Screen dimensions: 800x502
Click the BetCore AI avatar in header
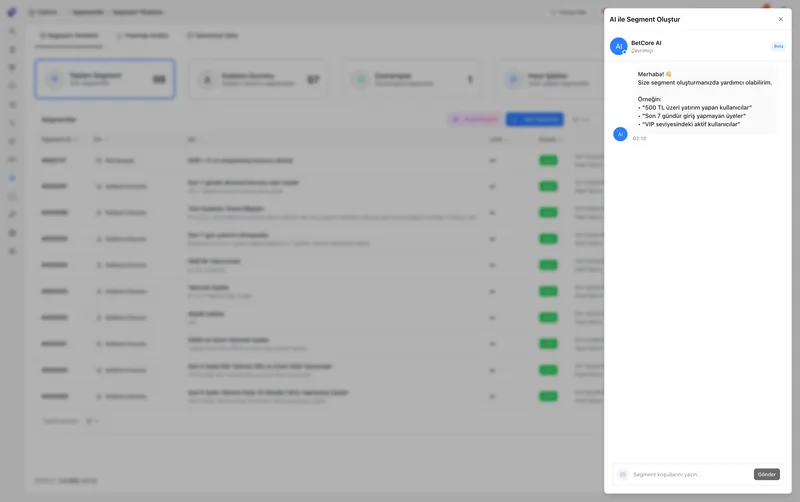click(618, 46)
